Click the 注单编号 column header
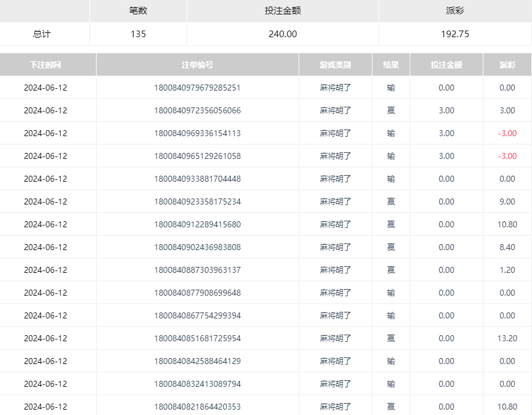This screenshot has width=532, height=415. 197,65
